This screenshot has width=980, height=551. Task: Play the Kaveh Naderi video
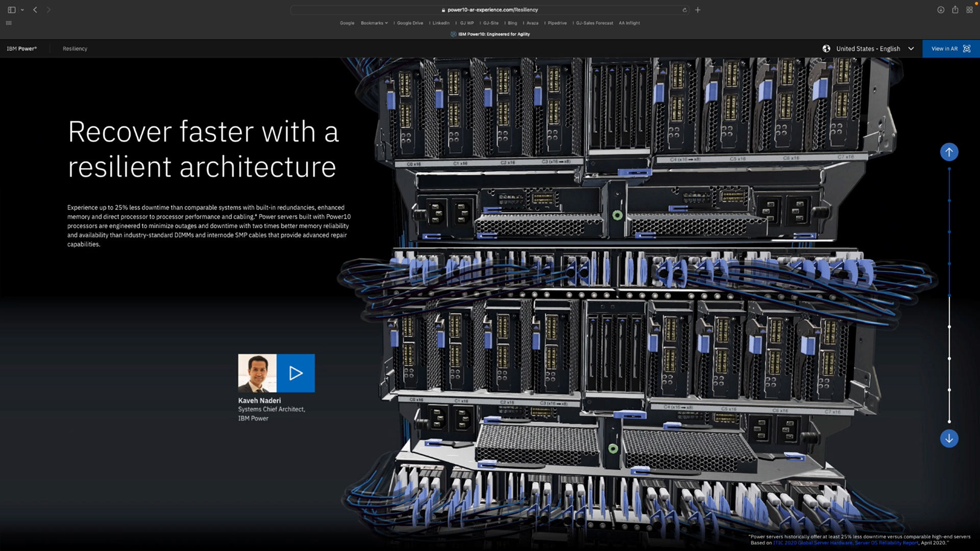[x=296, y=373]
